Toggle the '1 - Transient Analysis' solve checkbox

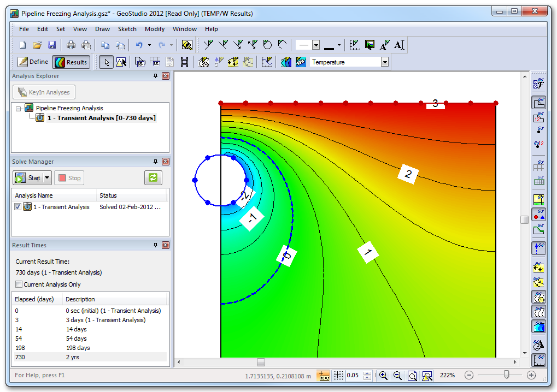[x=17, y=207]
